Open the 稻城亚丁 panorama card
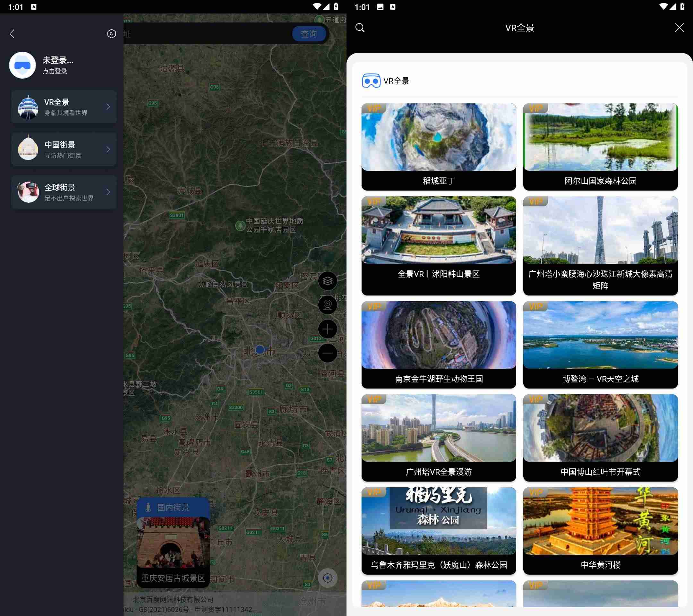Viewport: 693px width, 616px height. pyautogui.click(x=439, y=147)
